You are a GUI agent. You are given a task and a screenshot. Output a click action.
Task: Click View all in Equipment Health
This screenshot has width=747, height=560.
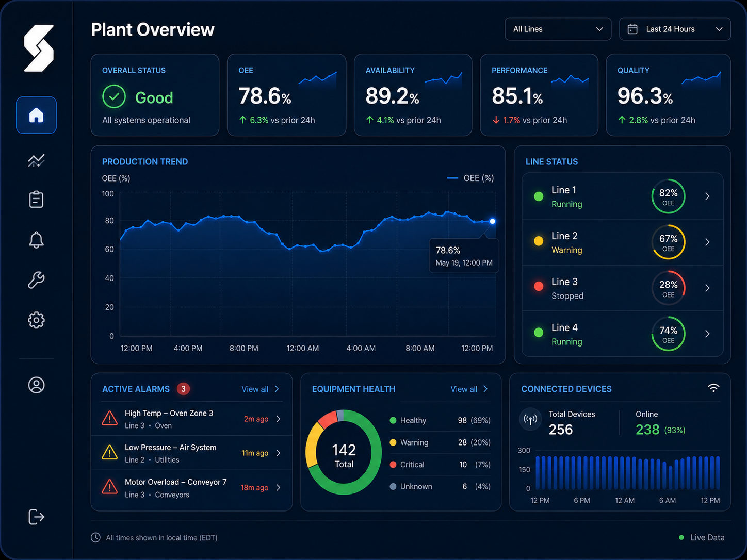[x=469, y=389]
